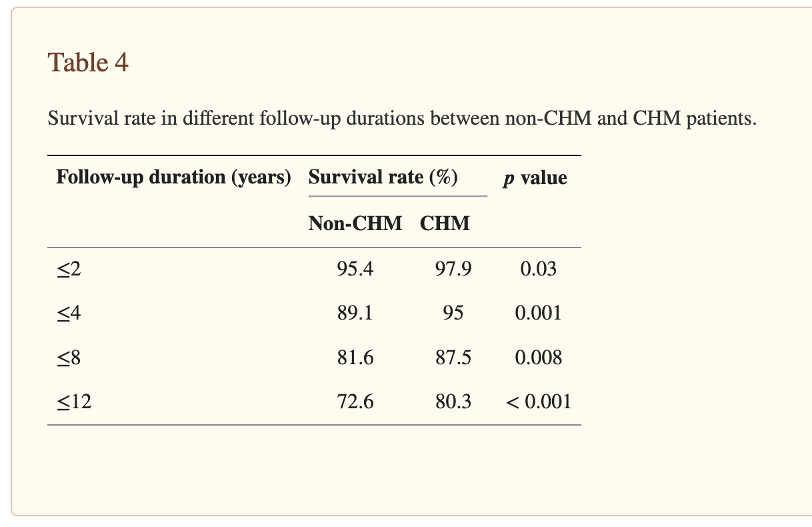
Task: Click the p value column header
Action: click(x=535, y=177)
